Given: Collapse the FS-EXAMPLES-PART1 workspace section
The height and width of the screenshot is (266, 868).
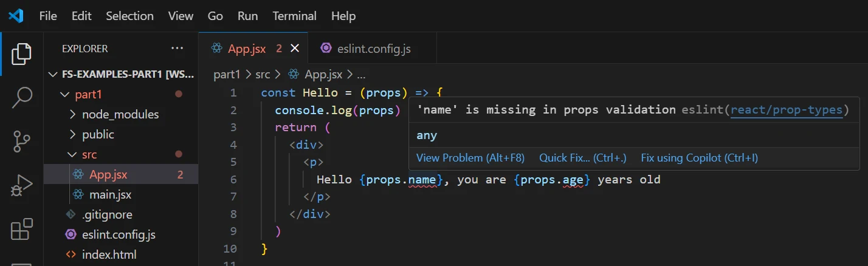Looking at the screenshot, I should pos(52,74).
